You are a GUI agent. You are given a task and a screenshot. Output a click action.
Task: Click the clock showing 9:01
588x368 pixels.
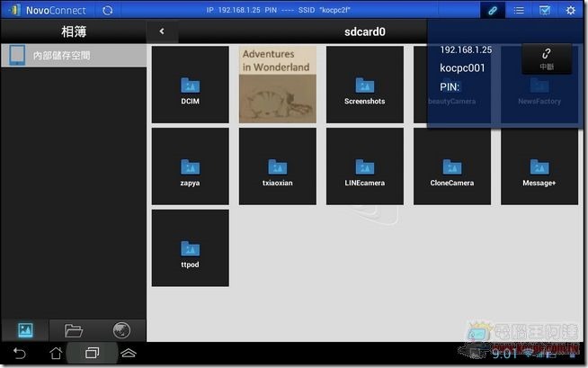coord(504,354)
